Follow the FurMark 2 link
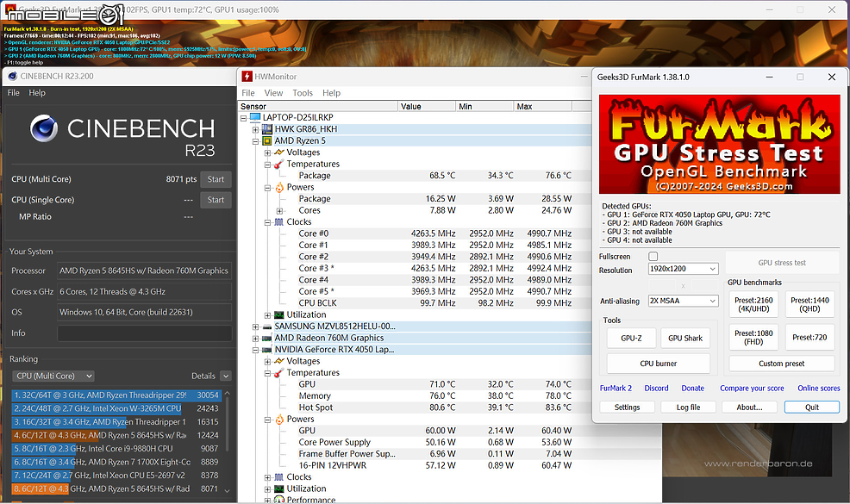The width and height of the screenshot is (850, 504). [x=616, y=388]
